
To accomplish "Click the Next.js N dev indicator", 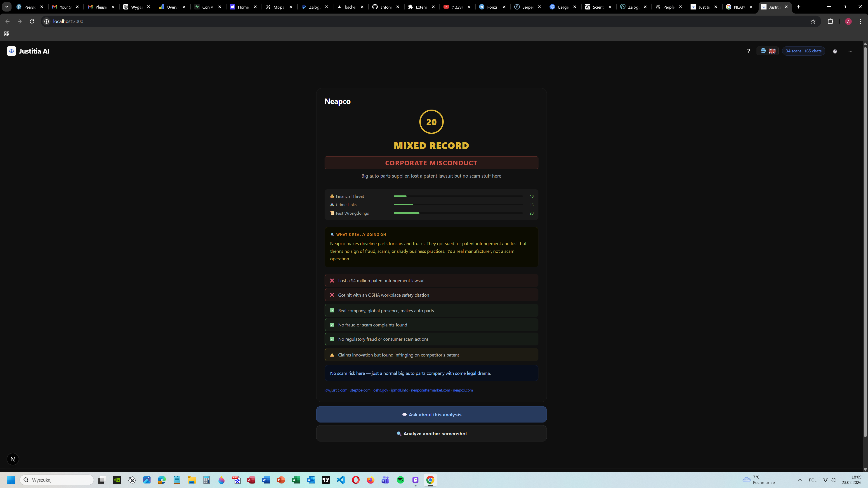I will click(x=13, y=459).
